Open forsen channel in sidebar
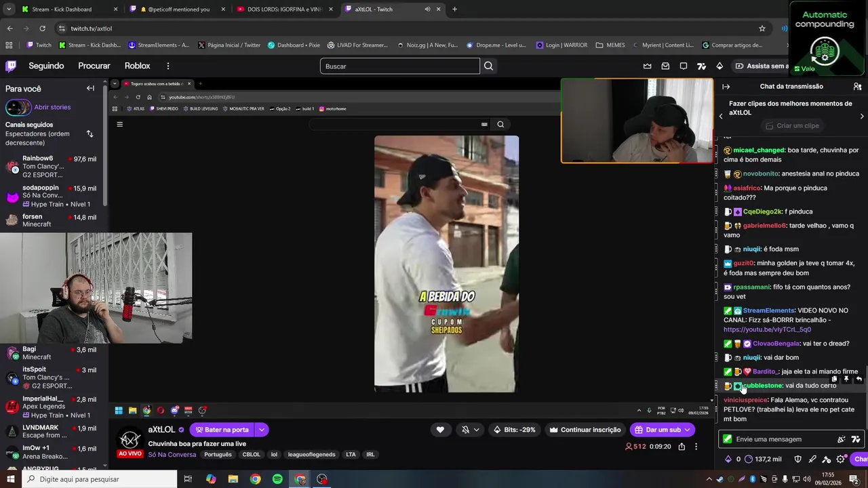Image resolution: width=868 pixels, height=488 pixels. coord(53,220)
